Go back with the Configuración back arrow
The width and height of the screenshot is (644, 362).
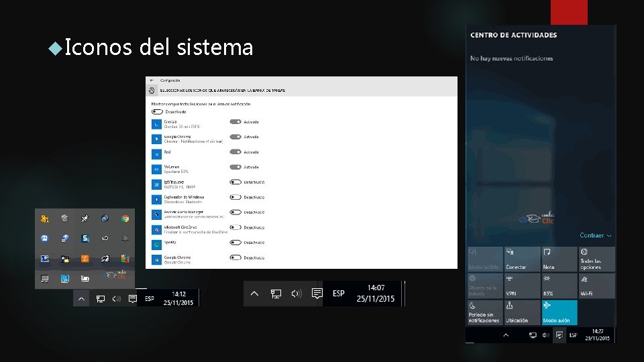(x=152, y=80)
